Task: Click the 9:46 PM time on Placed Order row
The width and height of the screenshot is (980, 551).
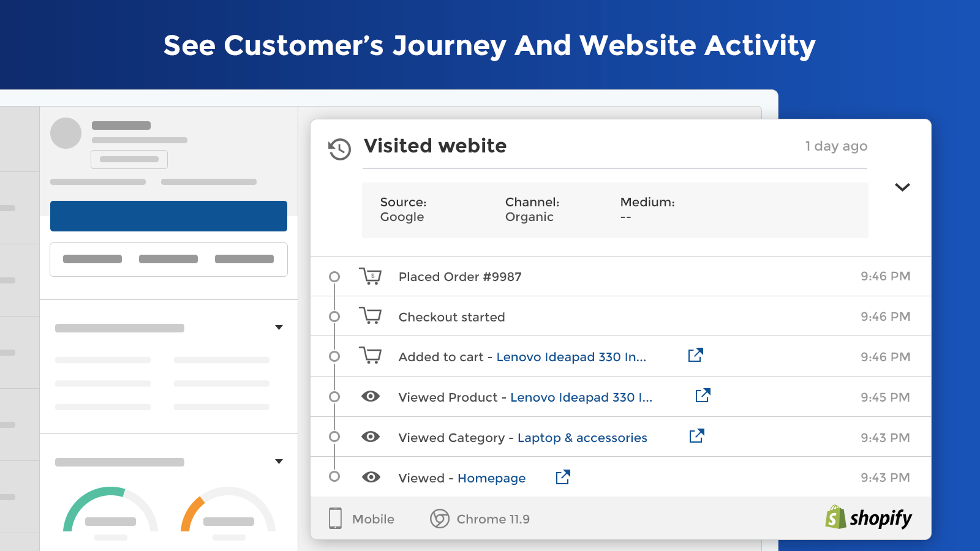Action: tap(885, 276)
